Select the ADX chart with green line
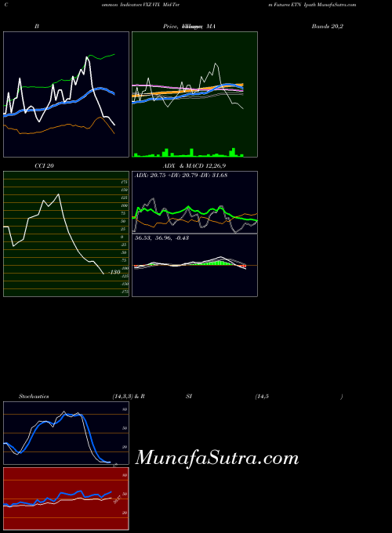The height and width of the screenshot is (533, 392). pyautogui.click(x=194, y=202)
